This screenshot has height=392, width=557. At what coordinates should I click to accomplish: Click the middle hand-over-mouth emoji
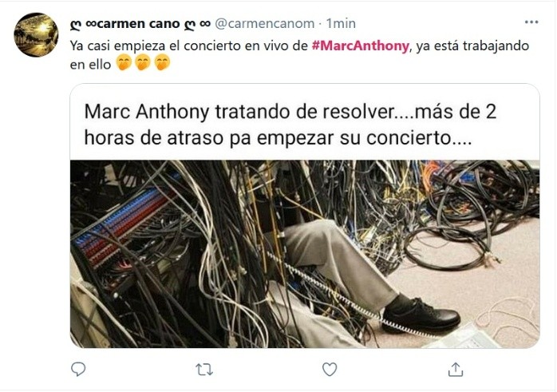click(143, 63)
